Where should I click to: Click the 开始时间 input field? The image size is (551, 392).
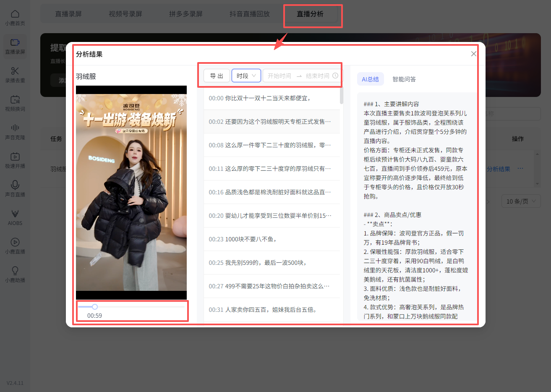[x=279, y=76]
